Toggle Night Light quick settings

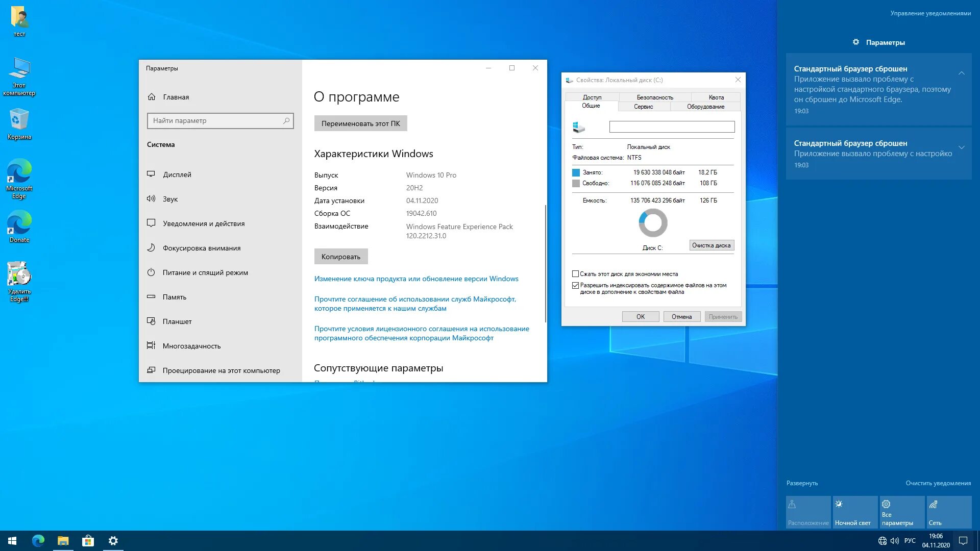click(x=854, y=513)
